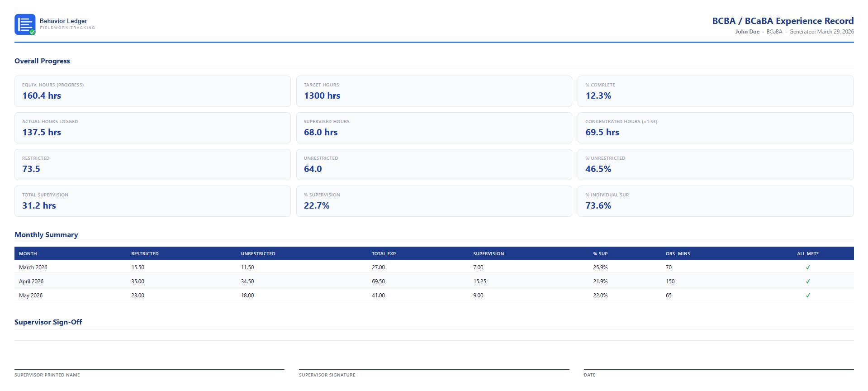Select the Target Hours 1300 hrs card
The height and width of the screenshot is (391, 868).
point(434,91)
